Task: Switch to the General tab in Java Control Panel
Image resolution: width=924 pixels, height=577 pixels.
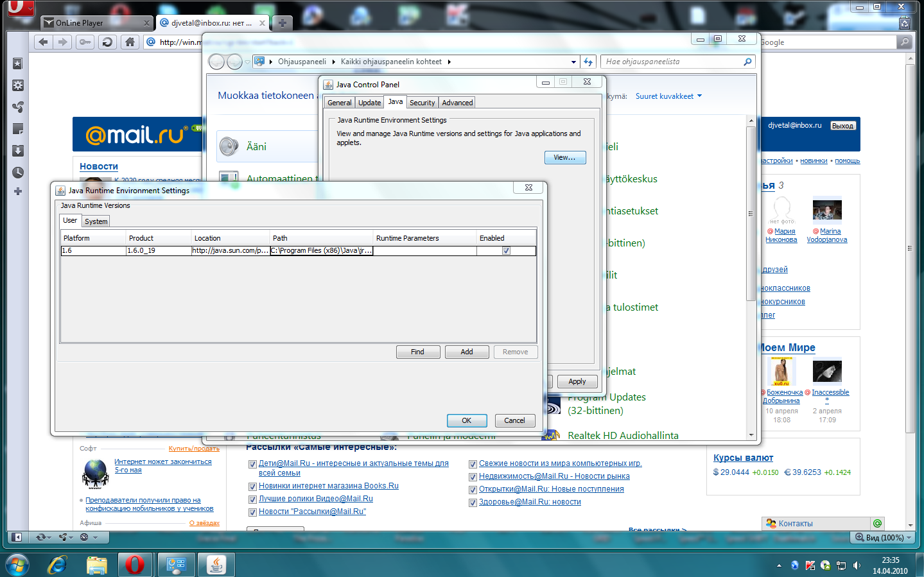Action: 340,103
